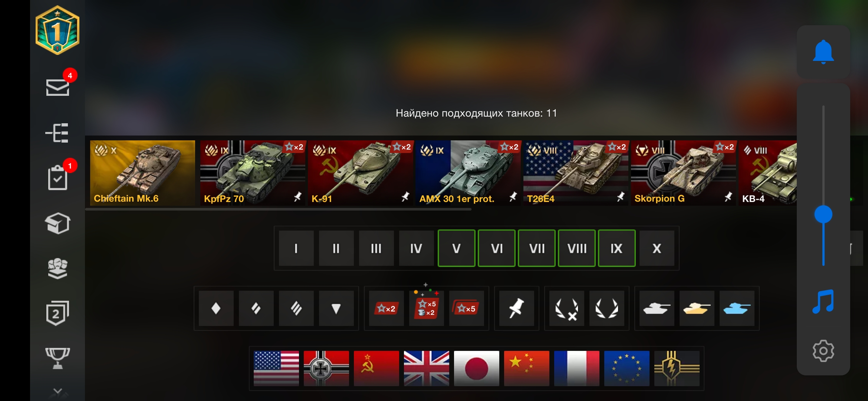Select the Chieftain Mk.6 tank
Screen dimensions: 868x401
[142, 173]
